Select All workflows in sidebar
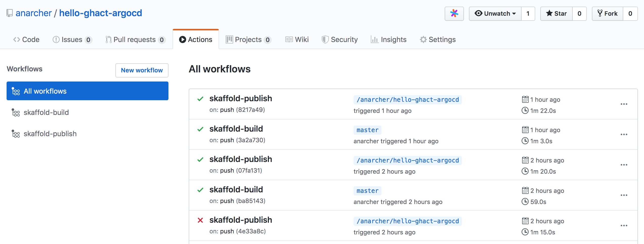 pyautogui.click(x=88, y=91)
